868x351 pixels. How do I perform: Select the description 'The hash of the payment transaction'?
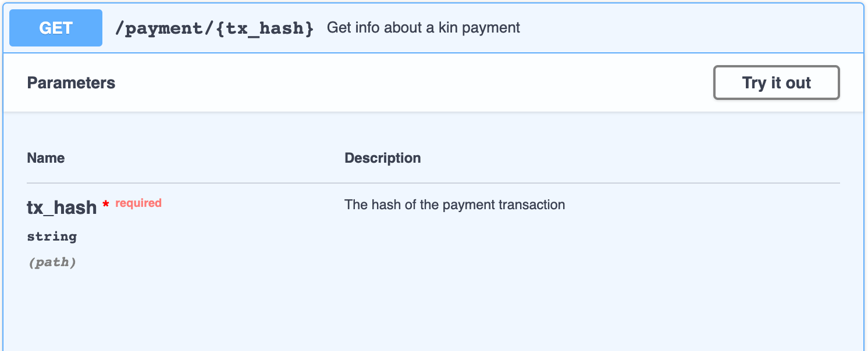[x=455, y=205]
